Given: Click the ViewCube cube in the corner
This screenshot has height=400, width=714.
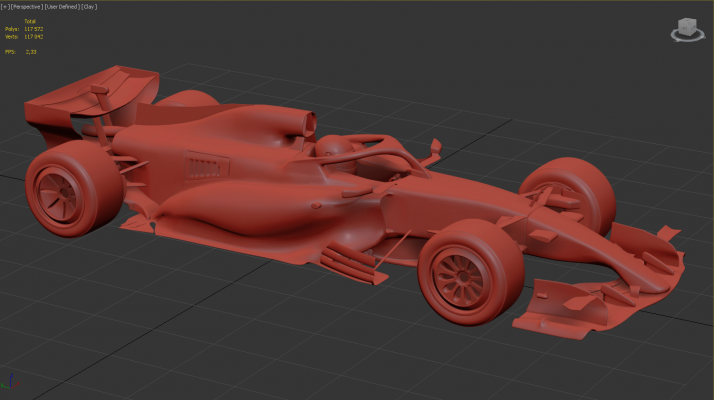Looking at the screenshot, I should tap(686, 27).
